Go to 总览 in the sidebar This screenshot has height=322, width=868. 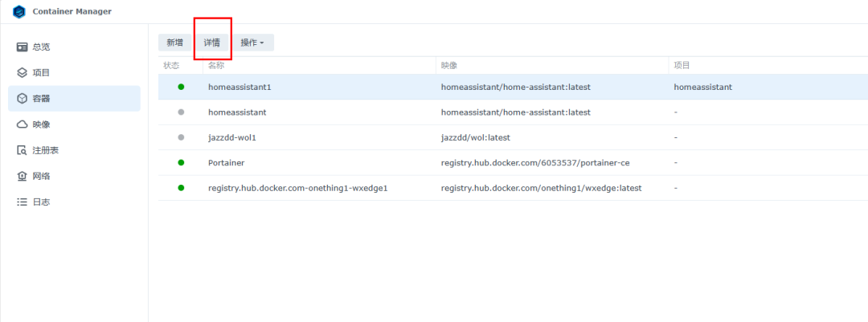[x=74, y=47]
